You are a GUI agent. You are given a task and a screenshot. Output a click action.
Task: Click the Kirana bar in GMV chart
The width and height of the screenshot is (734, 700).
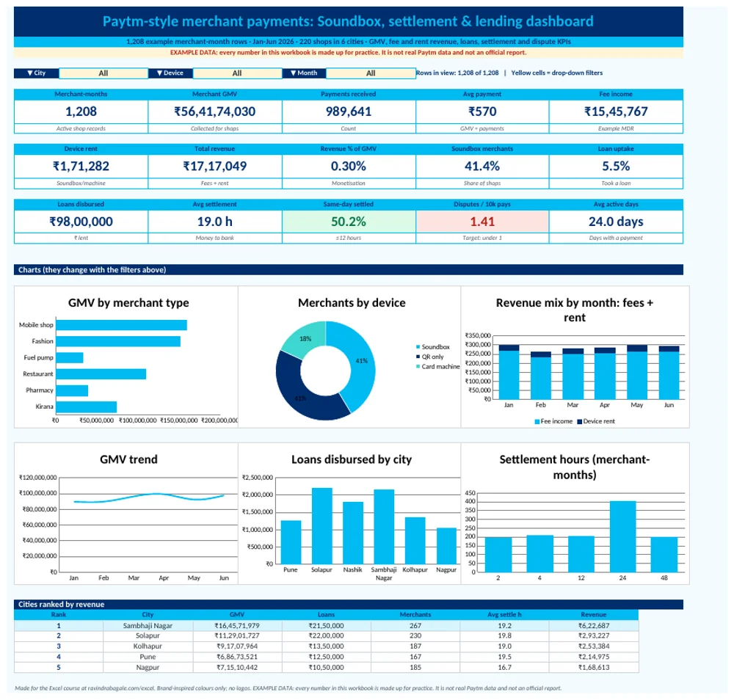click(86, 406)
